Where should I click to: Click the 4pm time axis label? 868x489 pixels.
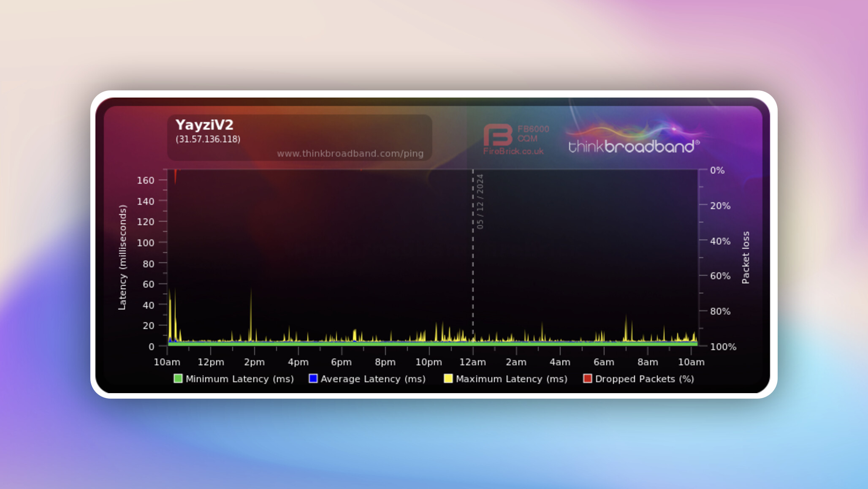(x=298, y=362)
